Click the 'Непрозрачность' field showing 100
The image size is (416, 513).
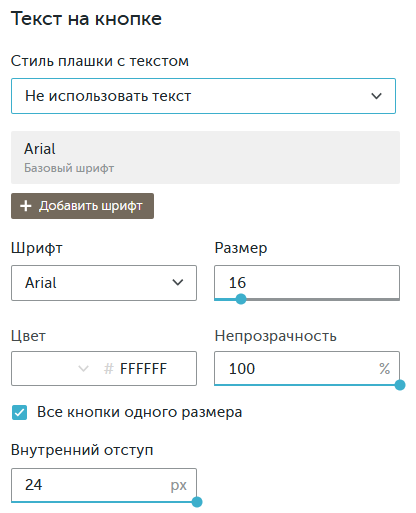(307, 368)
